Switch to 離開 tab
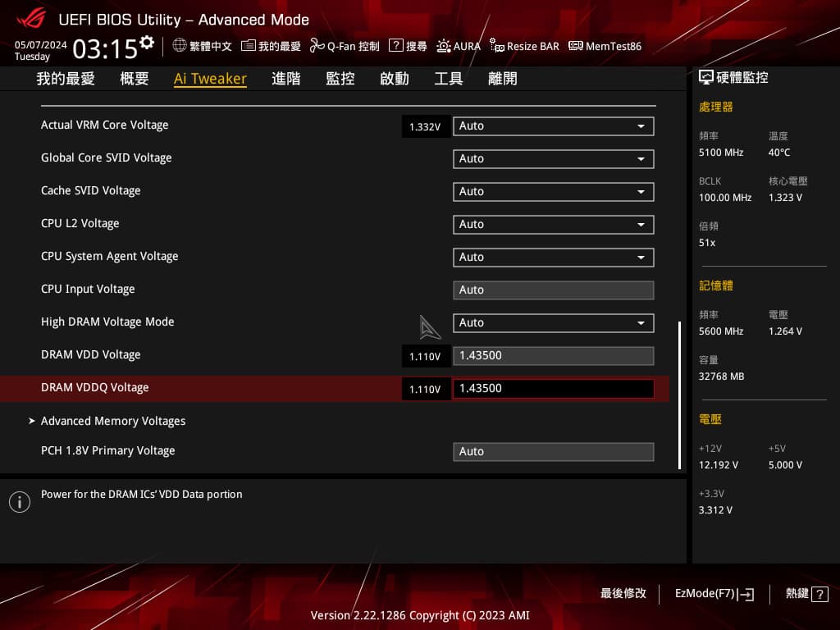This screenshot has height=630, width=840. tap(503, 79)
